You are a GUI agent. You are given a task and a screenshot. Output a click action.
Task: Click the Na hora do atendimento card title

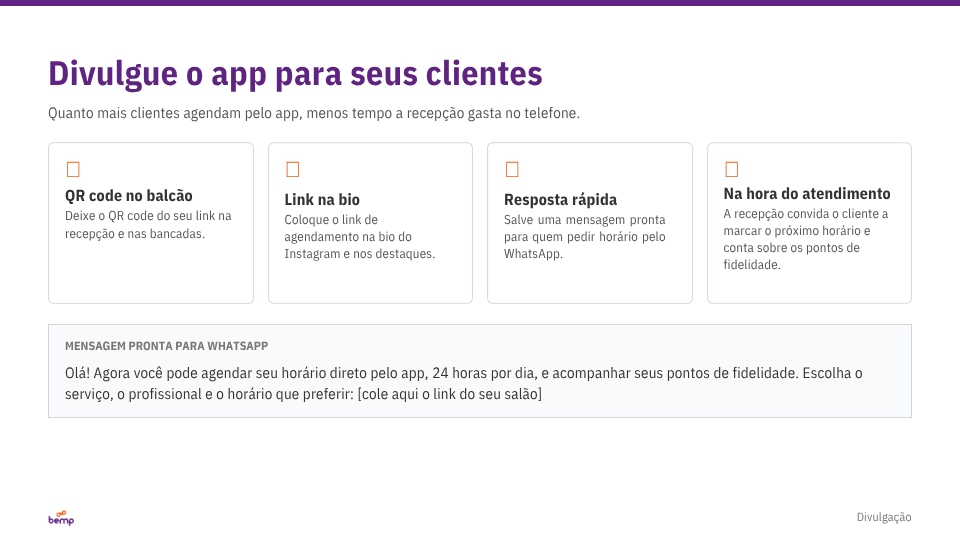pyautogui.click(x=807, y=193)
